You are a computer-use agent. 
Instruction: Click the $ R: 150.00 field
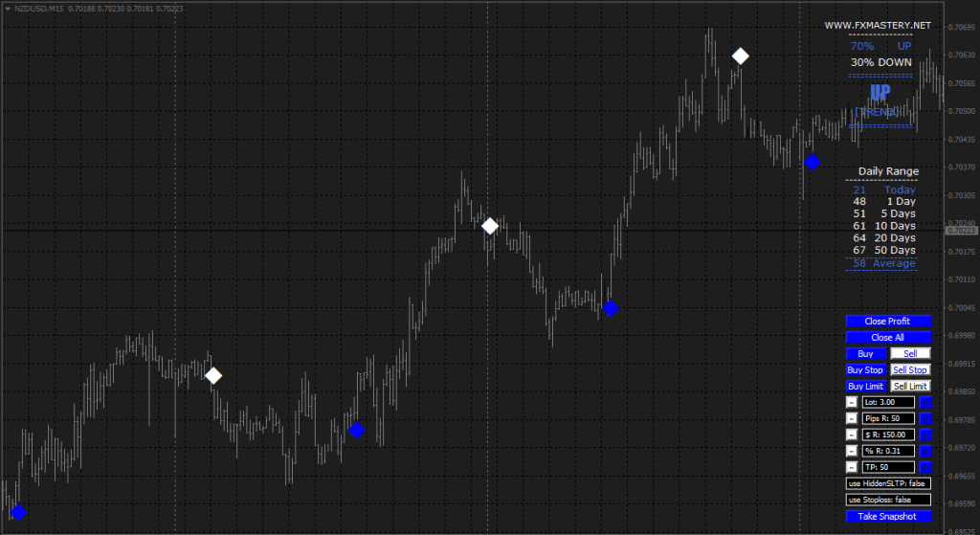[888, 435]
